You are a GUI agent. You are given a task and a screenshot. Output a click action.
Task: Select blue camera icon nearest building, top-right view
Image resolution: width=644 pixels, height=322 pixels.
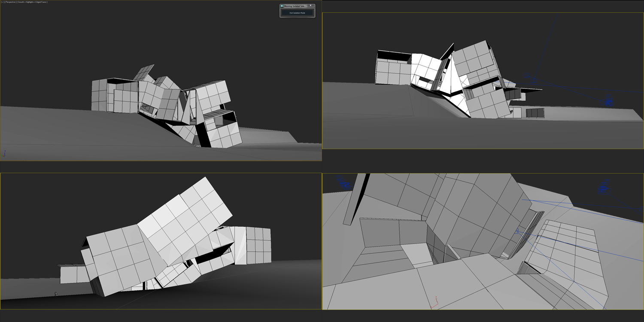534,80
